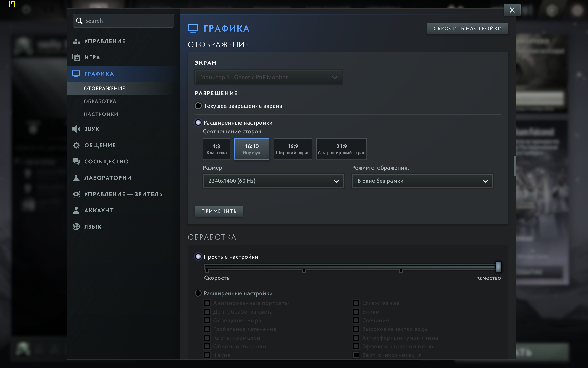Click the СООБЩЕСТВО chat bubbles icon
Viewport: 588px width, 368px height.
coord(76,161)
